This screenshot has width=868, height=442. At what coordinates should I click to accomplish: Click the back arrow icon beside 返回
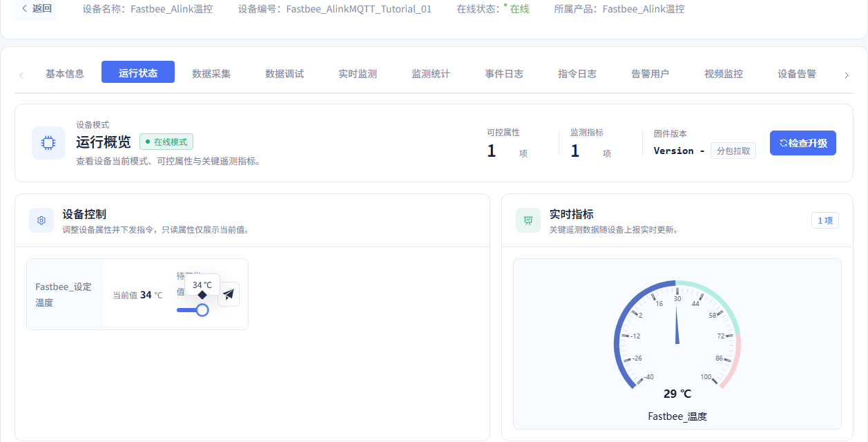click(x=25, y=9)
